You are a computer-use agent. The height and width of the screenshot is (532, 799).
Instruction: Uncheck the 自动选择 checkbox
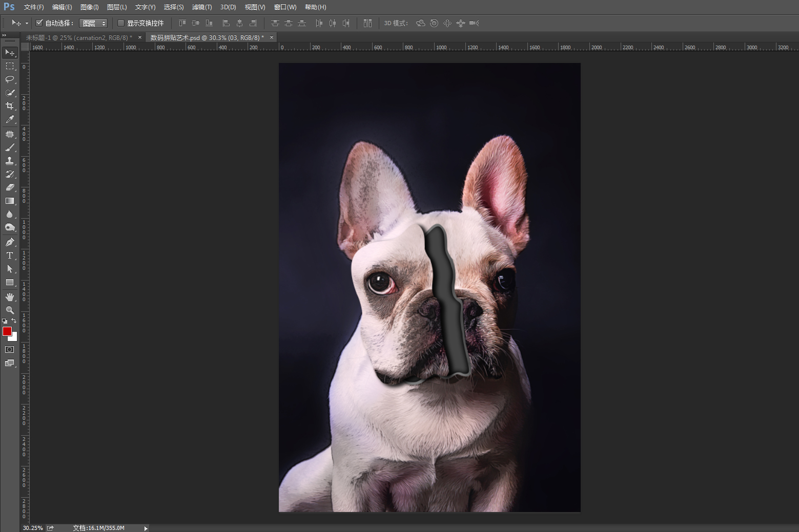click(39, 23)
